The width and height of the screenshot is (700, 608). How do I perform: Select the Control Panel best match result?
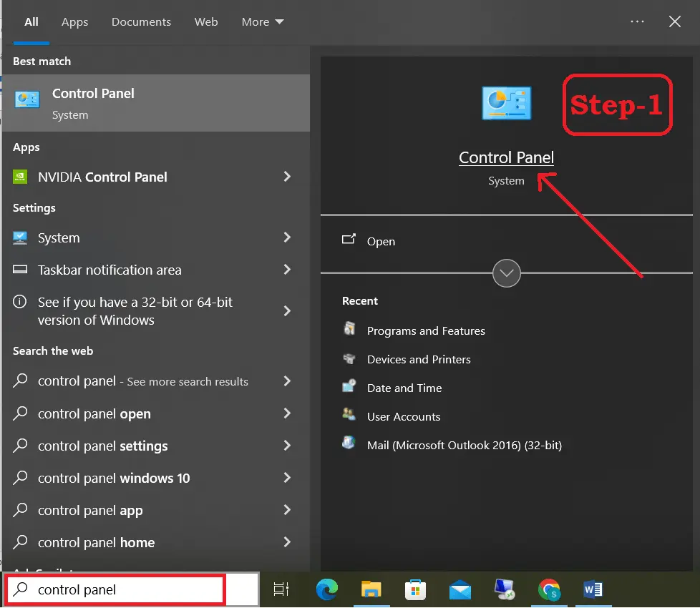coord(156,103)
